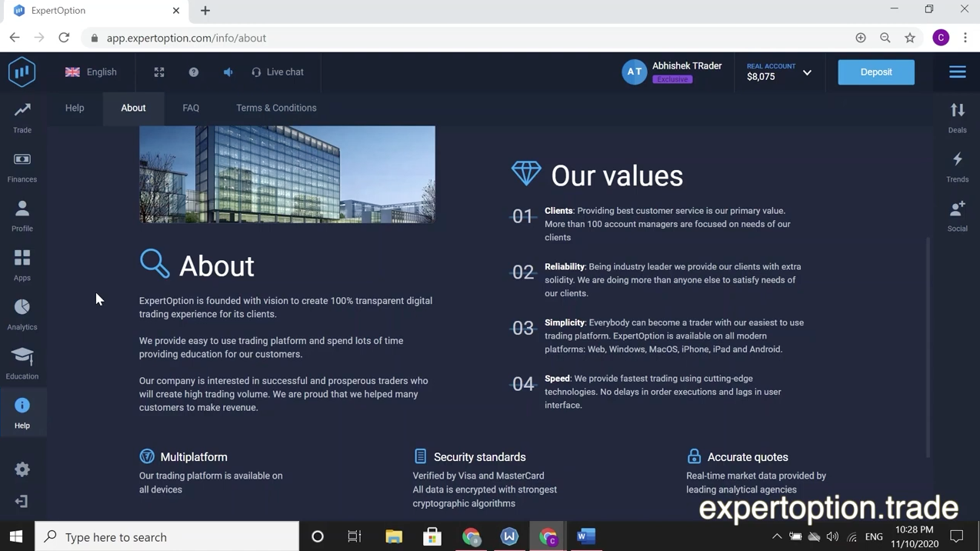980x551 pixels.
Task: Show hidden system tray icons
Action: click(777, 536)
